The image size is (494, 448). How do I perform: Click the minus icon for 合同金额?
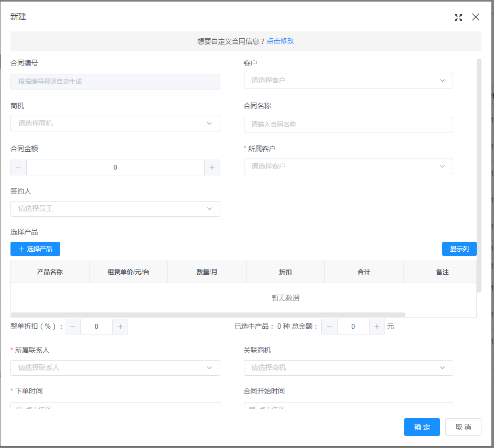click(x=18, y=167)
